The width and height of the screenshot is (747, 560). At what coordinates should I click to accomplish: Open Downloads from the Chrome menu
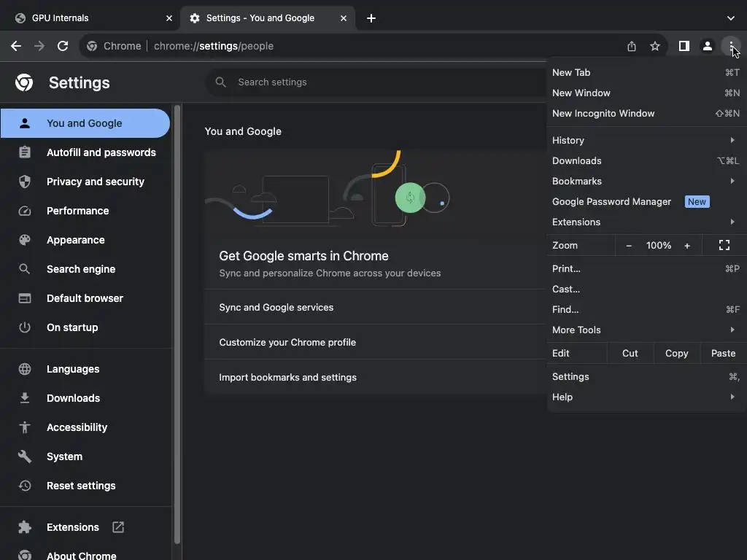(x=646, y=160)
